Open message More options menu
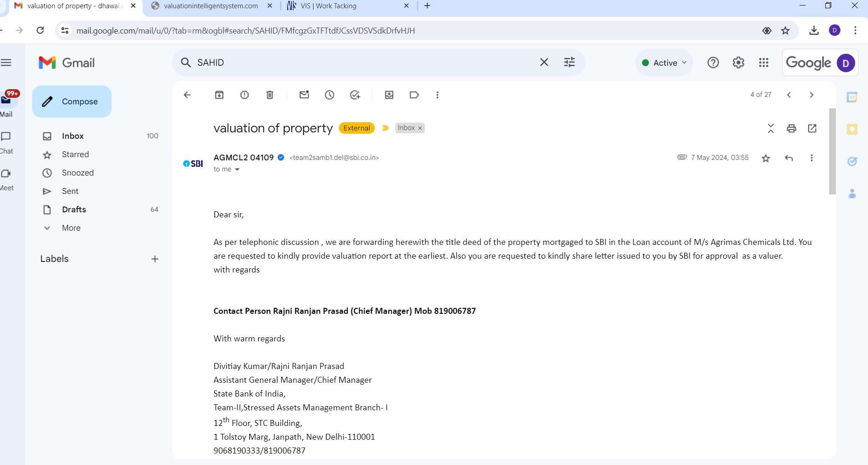Viewport: 868px width, 465px height. [812, 158]
